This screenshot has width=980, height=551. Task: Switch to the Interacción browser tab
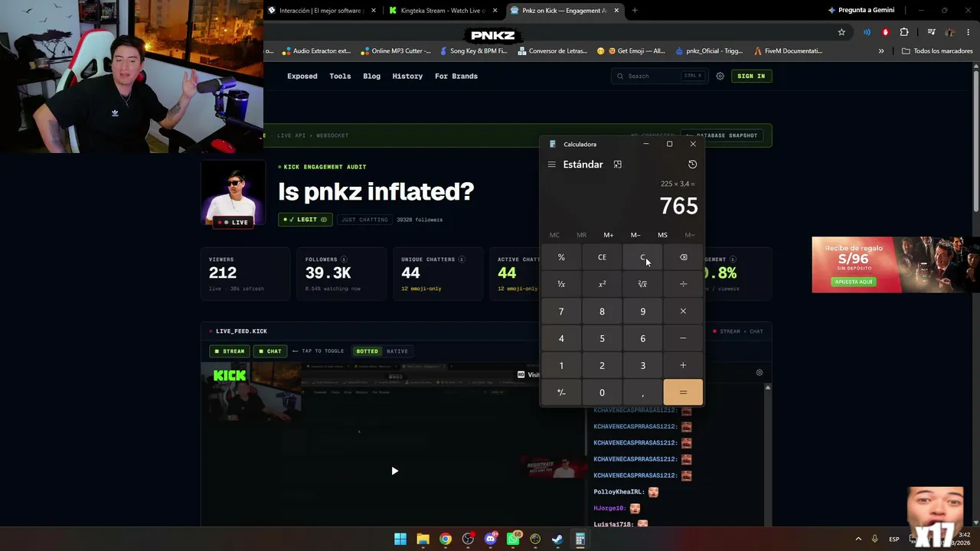click(x=322, y=11)
